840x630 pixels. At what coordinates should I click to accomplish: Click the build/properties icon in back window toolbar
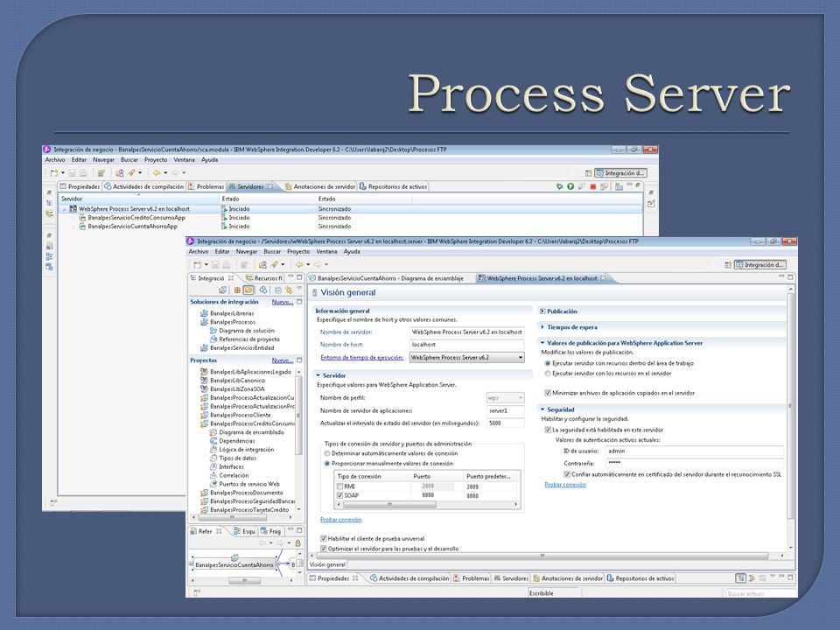(101, 173)
